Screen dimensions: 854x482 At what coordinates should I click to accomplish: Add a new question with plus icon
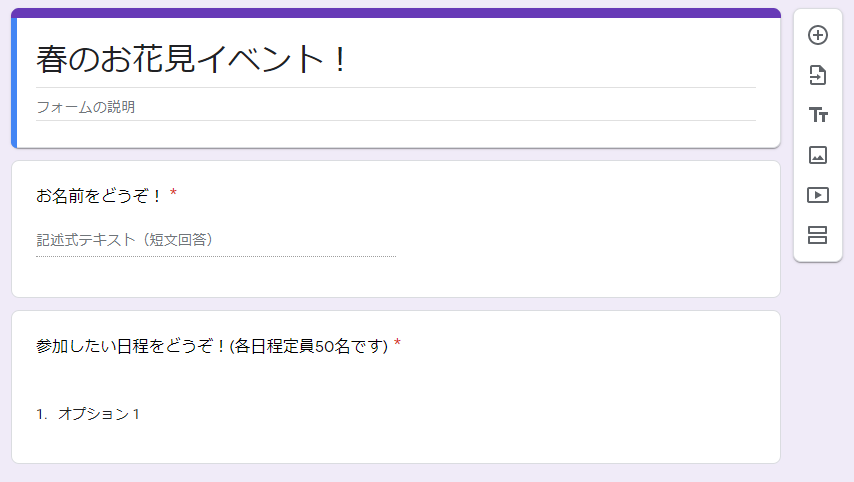[x=818, y=35]
